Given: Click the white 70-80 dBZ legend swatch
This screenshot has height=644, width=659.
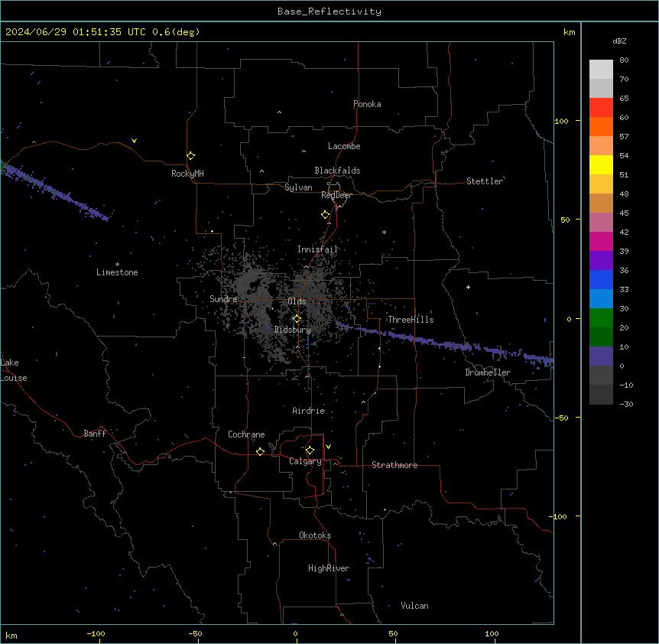Looking at the screenshot, I should pyautogui.click(x=601, y=69).
